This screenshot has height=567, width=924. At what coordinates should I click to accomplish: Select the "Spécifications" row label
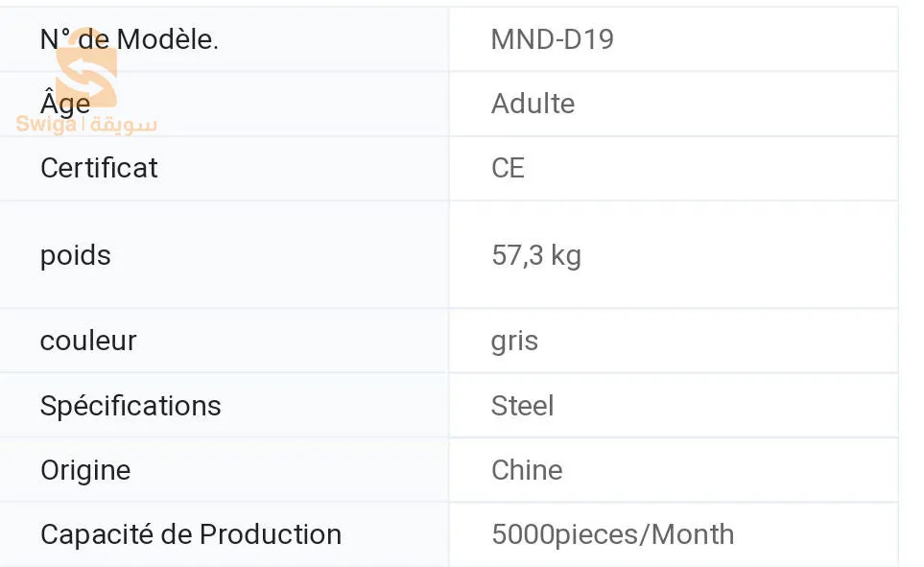pos(130,406)
